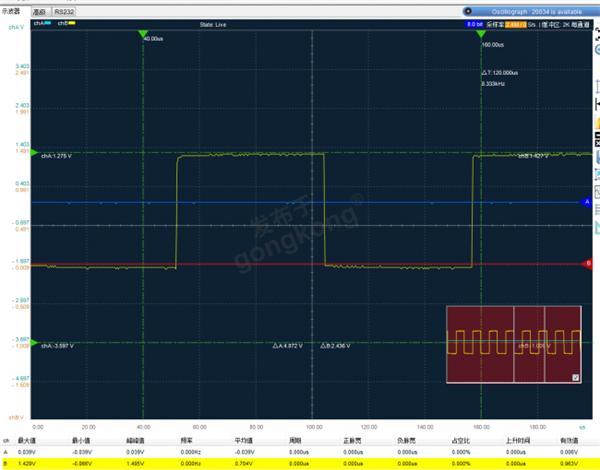600x470 pixels.
Task: Click channel B max value 1.429V
Action: [26, 463]
